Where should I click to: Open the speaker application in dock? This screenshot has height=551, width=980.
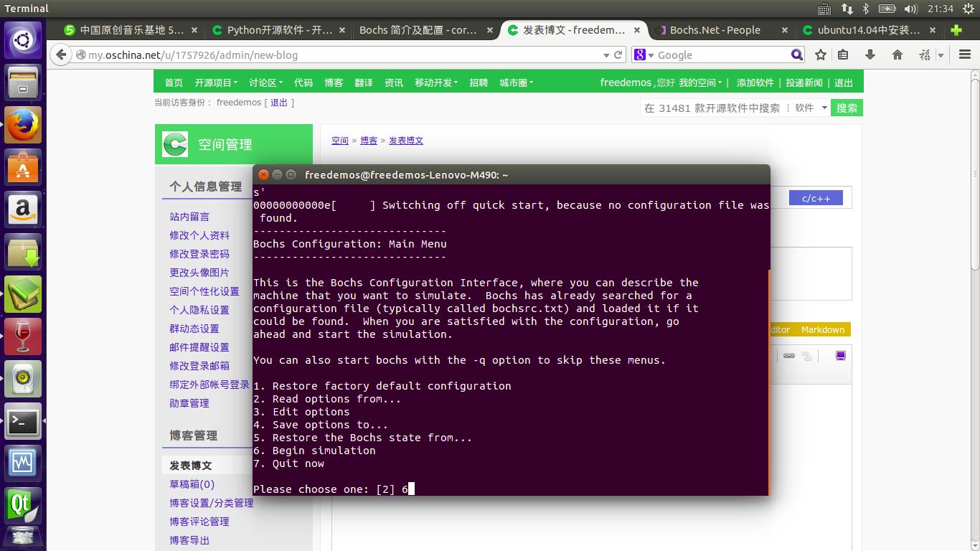coord(23,379)
